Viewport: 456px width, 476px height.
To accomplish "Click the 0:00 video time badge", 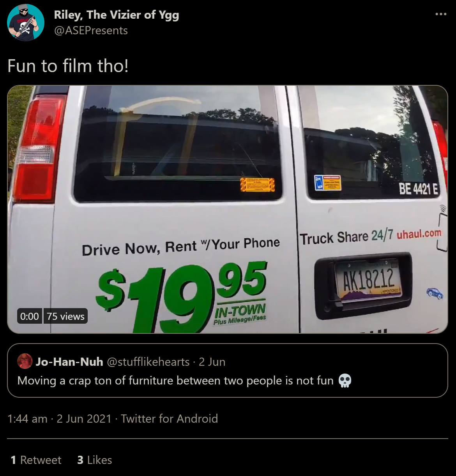I will [30, 316].
